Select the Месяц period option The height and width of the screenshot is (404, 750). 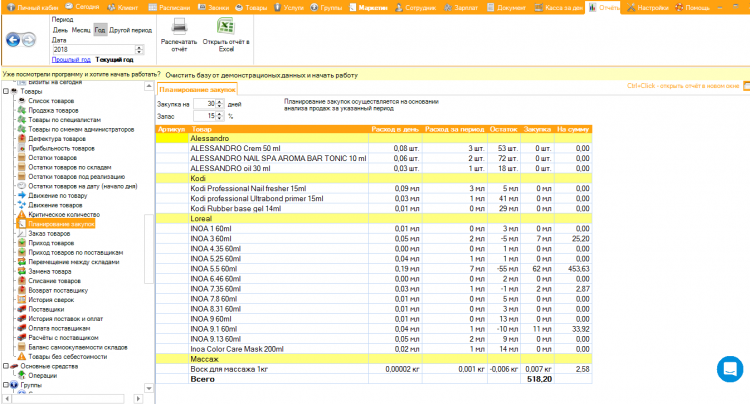click(81, 30)
